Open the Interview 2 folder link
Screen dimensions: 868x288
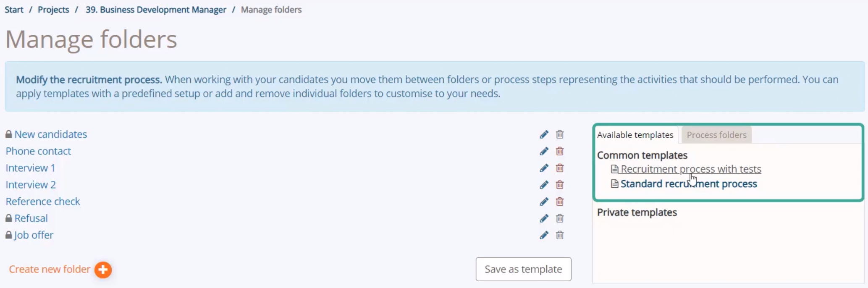(x=31, y=185)
